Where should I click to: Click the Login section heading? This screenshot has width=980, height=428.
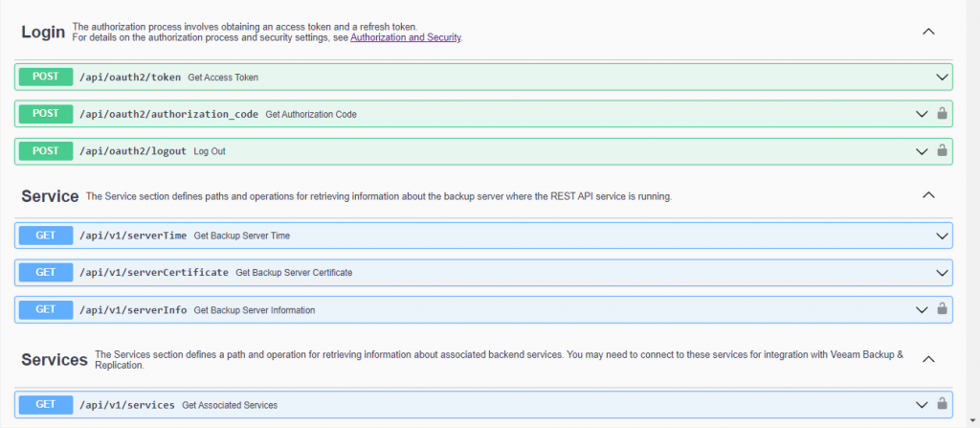click(43, 33)
